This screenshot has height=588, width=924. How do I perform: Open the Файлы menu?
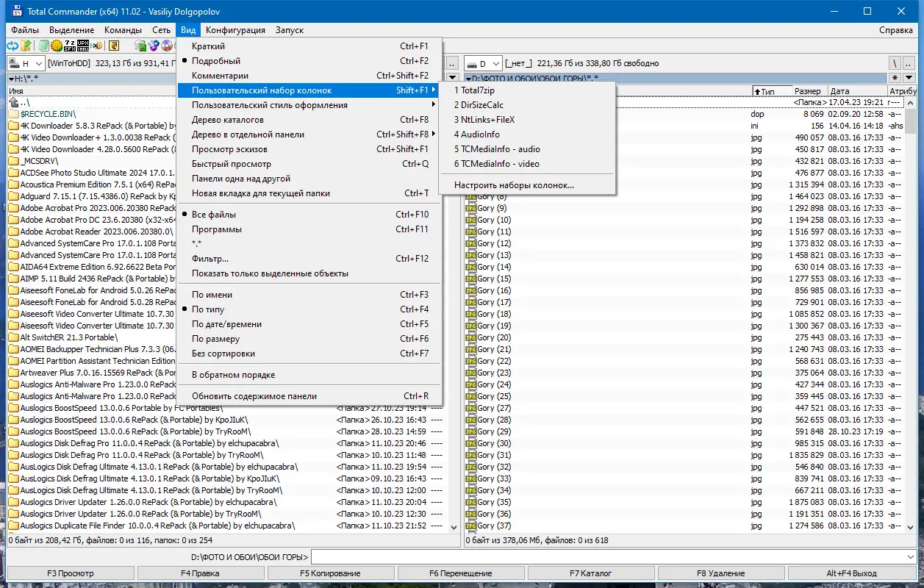click(25, 30)
